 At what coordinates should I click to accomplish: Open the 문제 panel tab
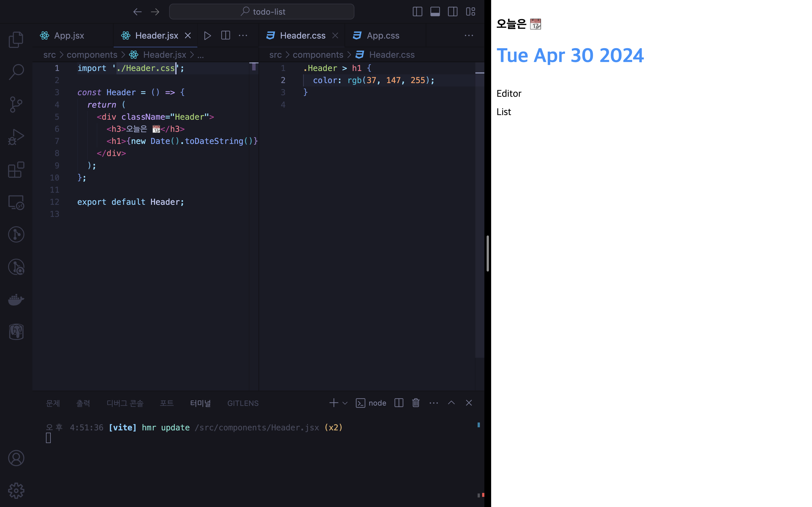[x=53, y=403]
